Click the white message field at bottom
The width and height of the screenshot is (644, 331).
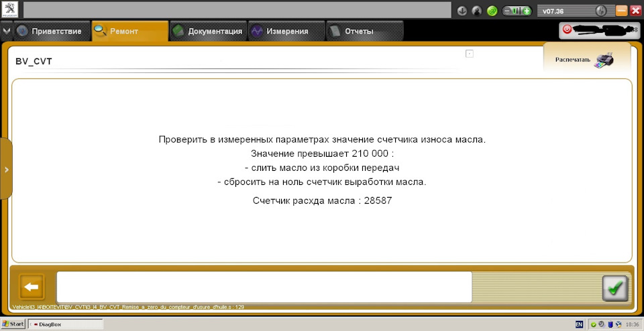264,287
